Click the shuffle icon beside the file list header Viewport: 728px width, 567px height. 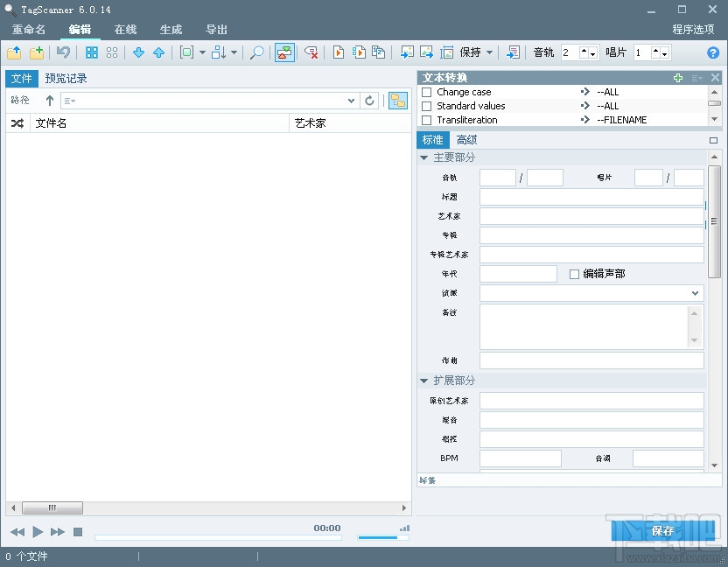[x=17, y=122]
